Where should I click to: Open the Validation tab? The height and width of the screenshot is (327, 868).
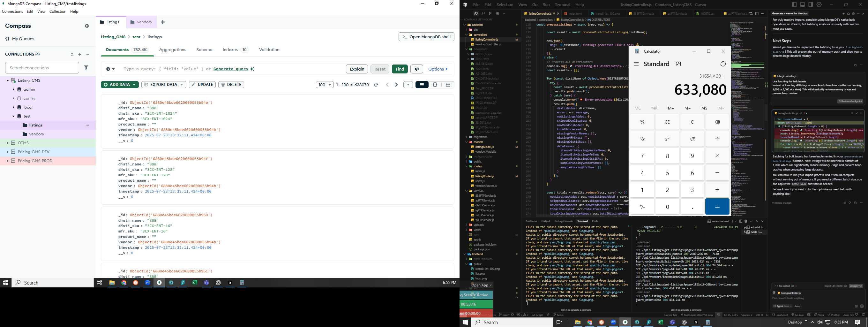point(269,49)
